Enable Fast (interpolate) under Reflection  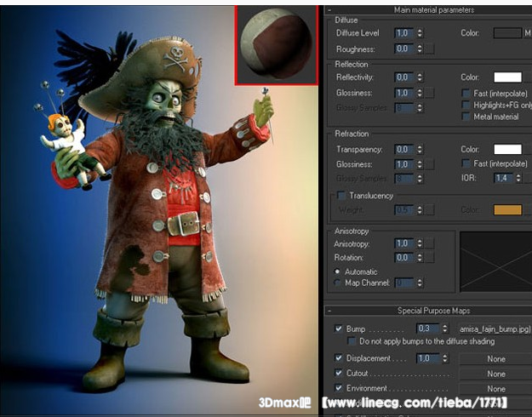pyautogui.click(x=466, y=94)
